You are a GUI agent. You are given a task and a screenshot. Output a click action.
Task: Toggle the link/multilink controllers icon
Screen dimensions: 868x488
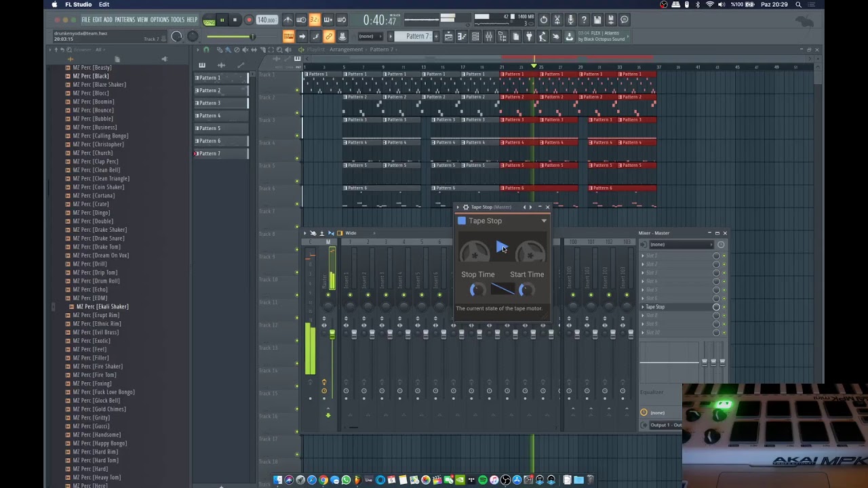[x=329, y=37]
